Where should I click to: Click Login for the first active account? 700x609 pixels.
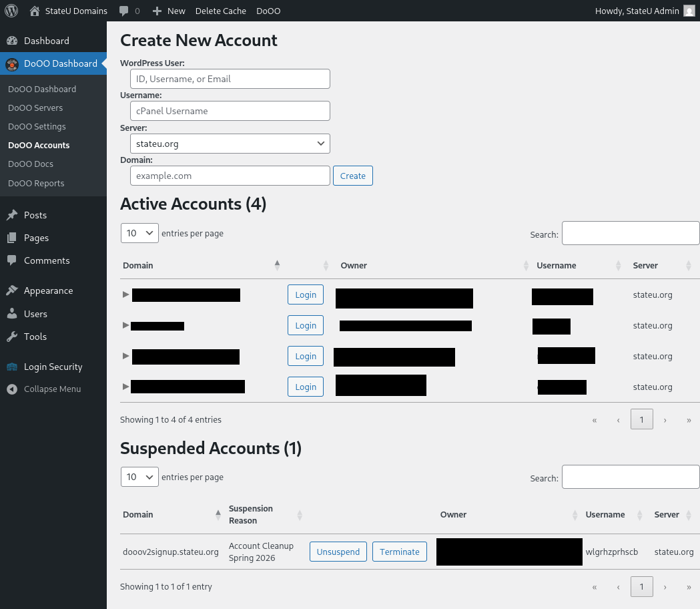[x=306, y=294]
